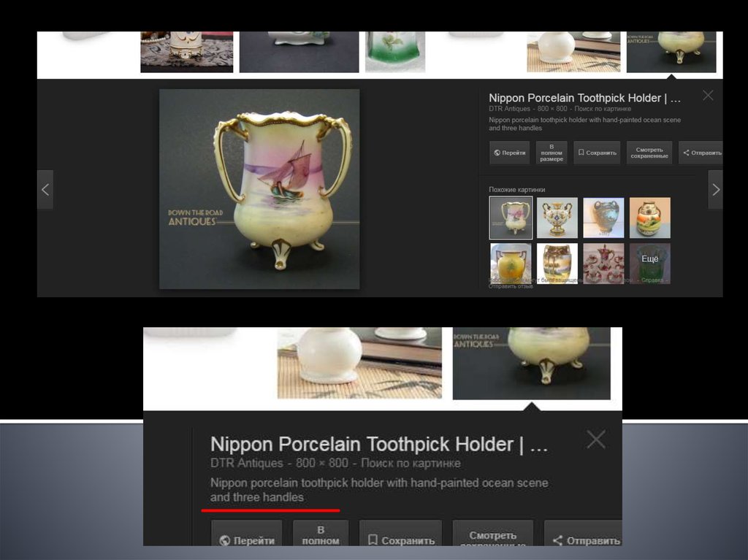Click the small 'Отправить' share button
The height and width of the screenshot is (560, 748).
pyautogui.click(x=701, y=153)
